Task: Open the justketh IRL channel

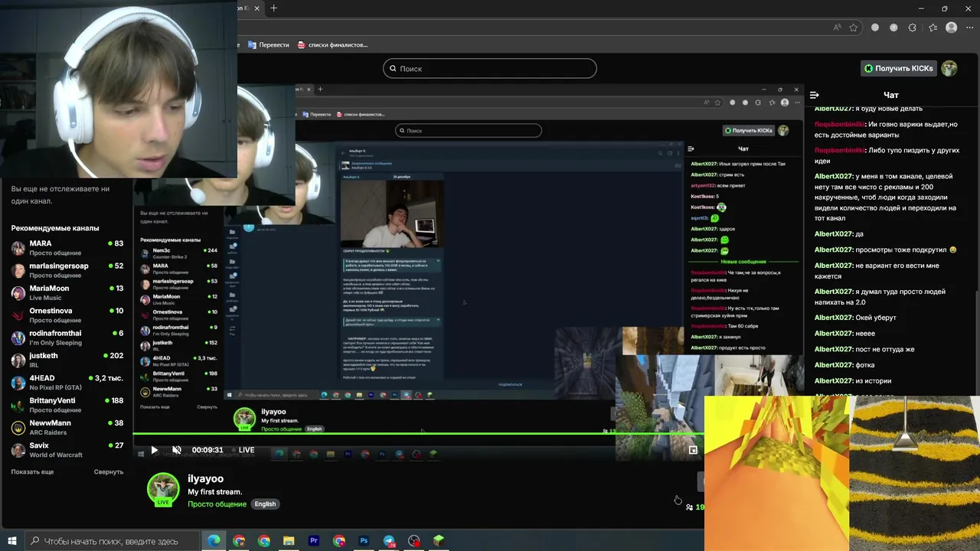Action: [67, 360]
